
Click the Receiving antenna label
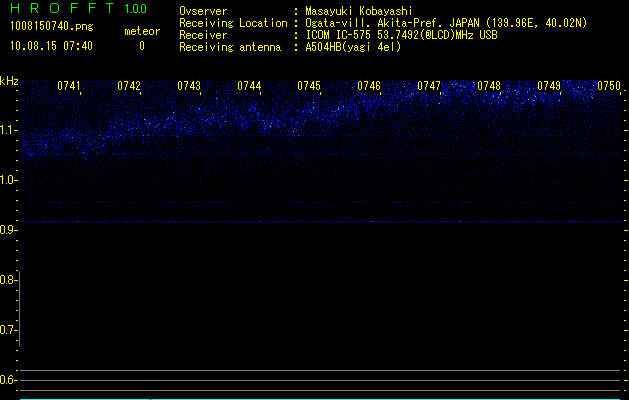[230, 47]
